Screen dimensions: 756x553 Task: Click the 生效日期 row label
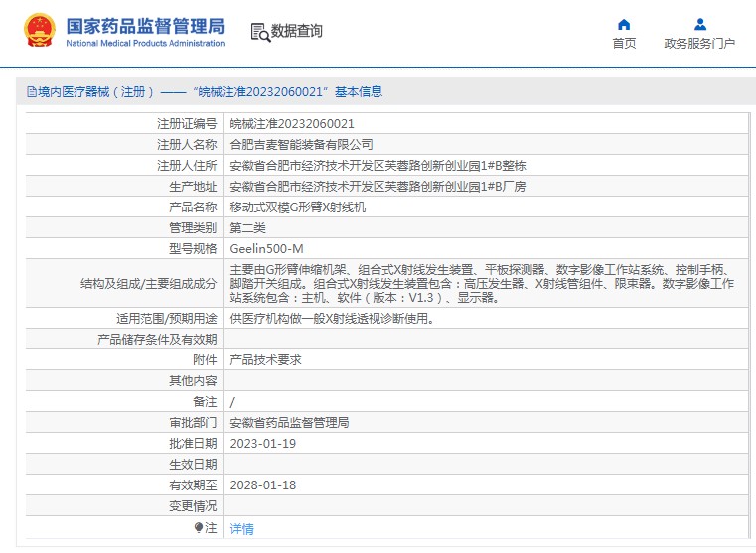193,465
